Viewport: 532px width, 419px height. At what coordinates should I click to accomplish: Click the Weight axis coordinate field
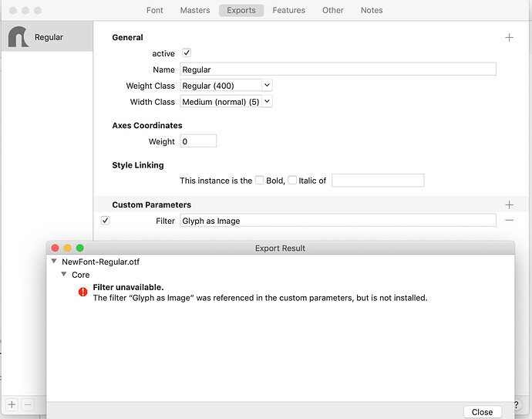coord(198,141)
